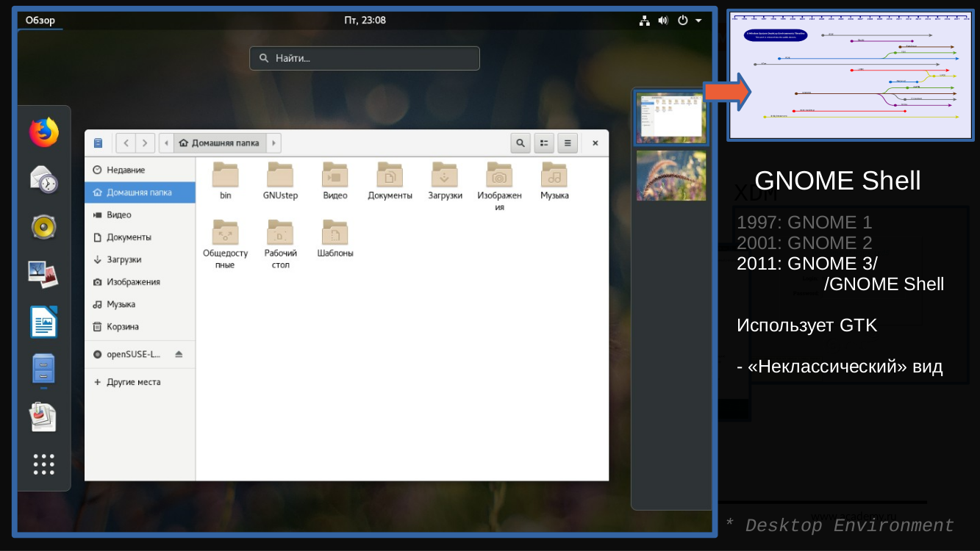Screen dimensions: 980x551
Task: Open the Shotwell photos icon in dash
Action: pos(44,275)
